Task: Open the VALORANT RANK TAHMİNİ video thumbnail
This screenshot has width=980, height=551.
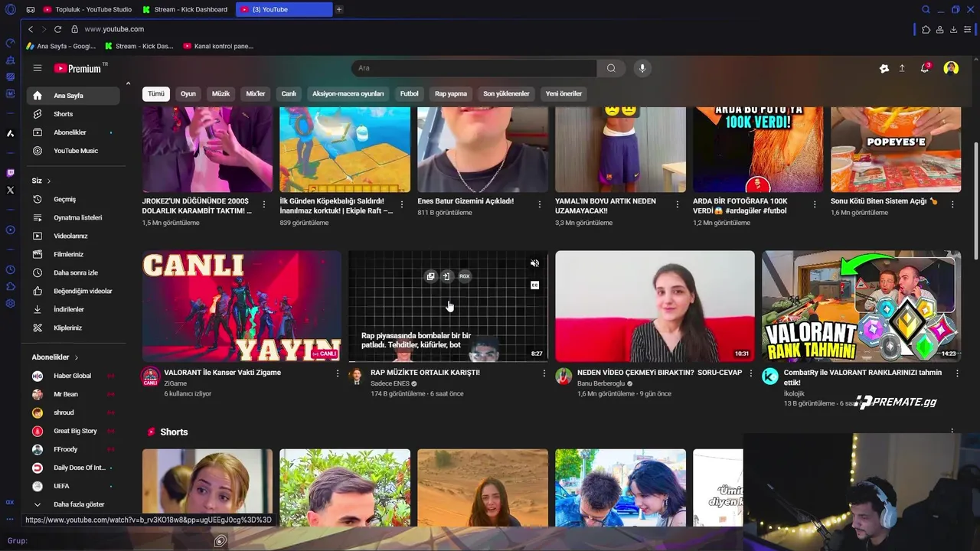Action: tap(861, 306)
